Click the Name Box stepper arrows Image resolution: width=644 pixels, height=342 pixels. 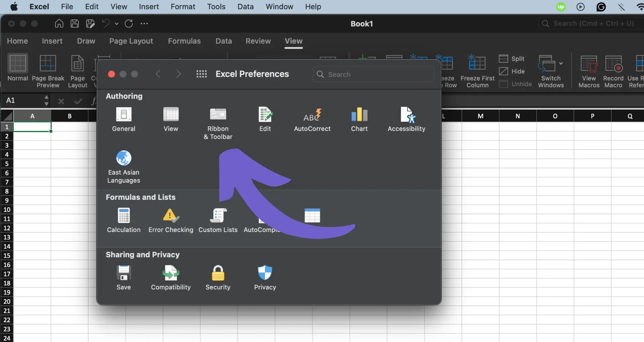point(46,100)
